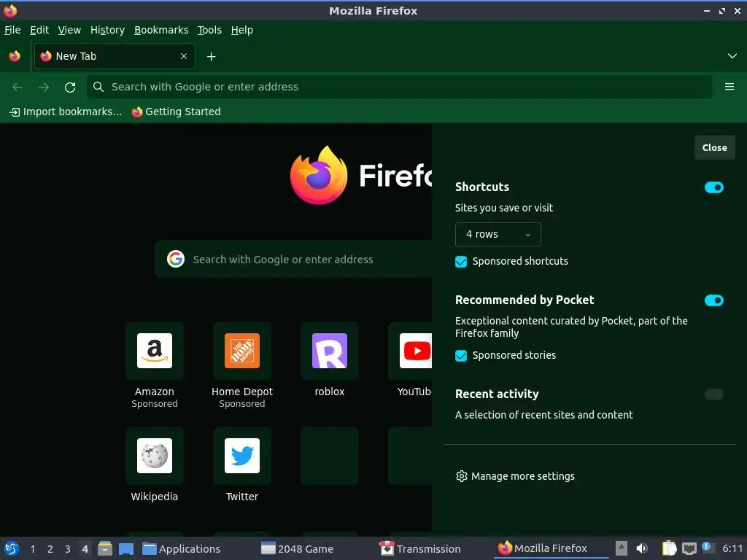Open the file manager taskbar icon
747x560 pixels.
tap(105, 548)
